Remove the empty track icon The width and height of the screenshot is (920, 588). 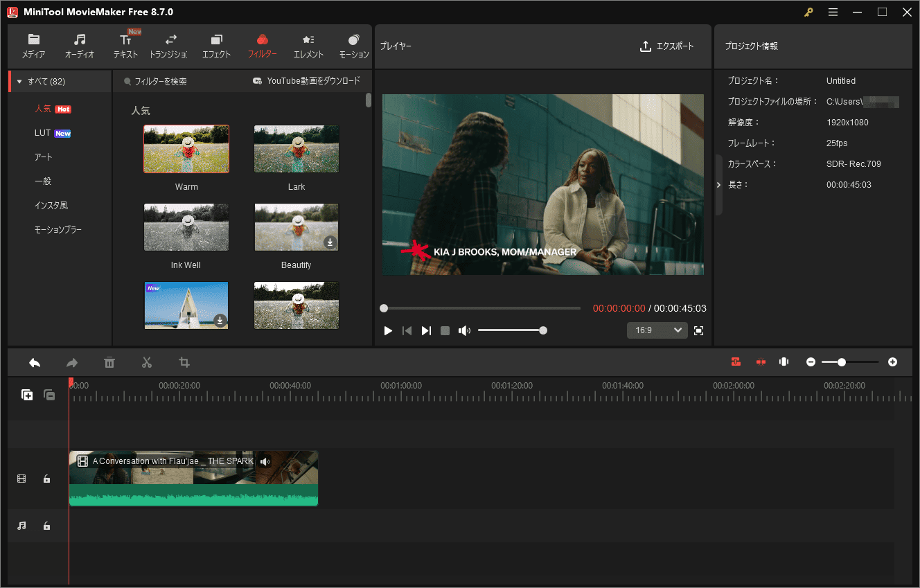[x=49, y=395]
